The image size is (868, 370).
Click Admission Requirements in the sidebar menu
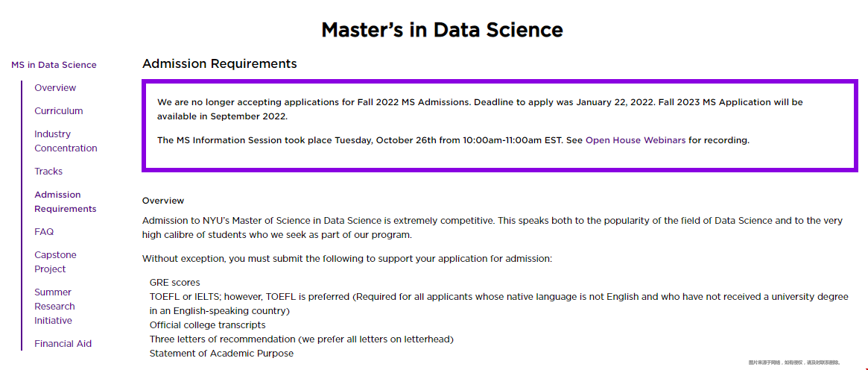click(66, 201)
